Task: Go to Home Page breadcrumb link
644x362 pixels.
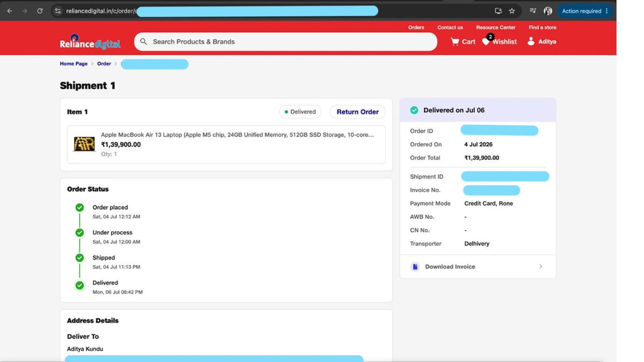Action: click(74, 64)
